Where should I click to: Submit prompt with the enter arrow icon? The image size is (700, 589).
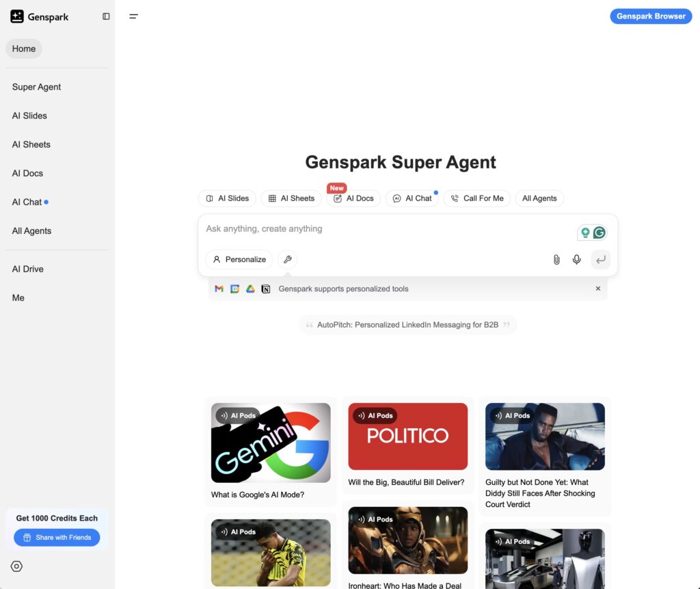600,260
